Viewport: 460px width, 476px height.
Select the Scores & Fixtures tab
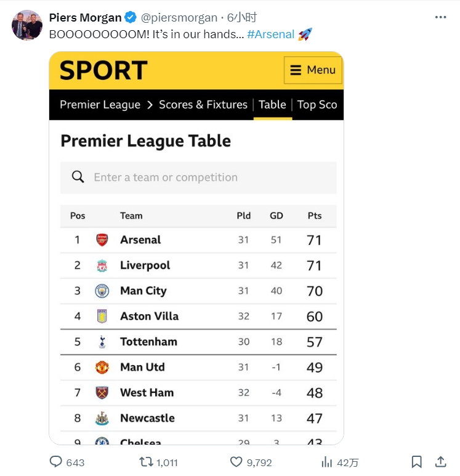pyautogui.click(x=203, y=105)
